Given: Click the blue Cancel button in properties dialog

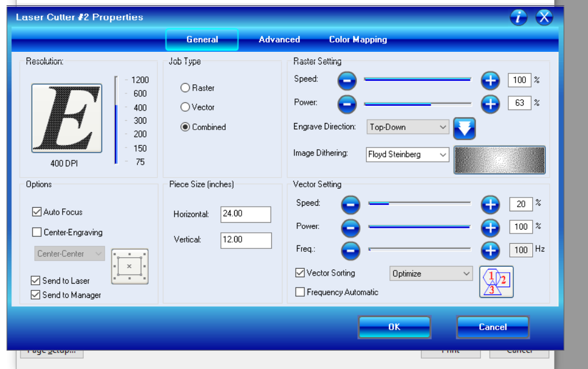Looking at the screenshot, I should coord(493,327).
